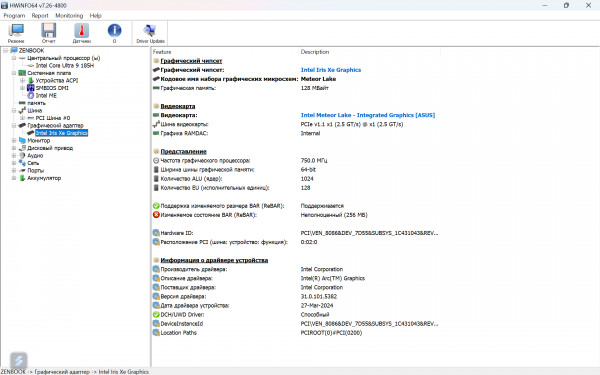600x375 pixels.
Task: Click the ZENBOOK computer icon
Action: pyautogui.click(x=14, y=51)
